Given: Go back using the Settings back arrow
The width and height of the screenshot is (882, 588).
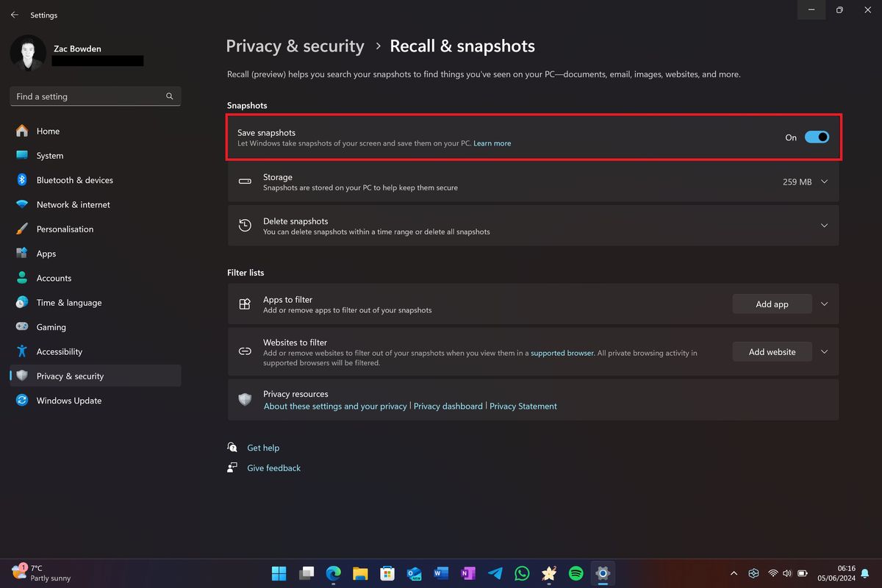Looking at the screenshot, I should point(15,15).
